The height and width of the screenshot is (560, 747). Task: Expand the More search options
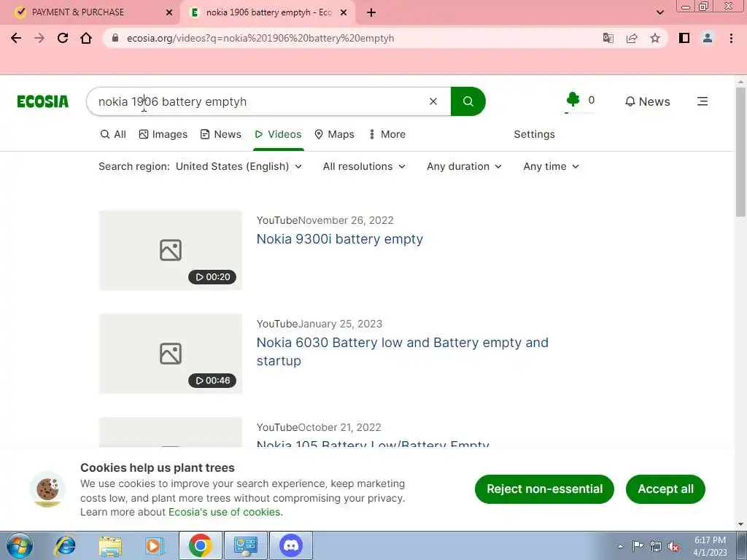coord(387,134)
